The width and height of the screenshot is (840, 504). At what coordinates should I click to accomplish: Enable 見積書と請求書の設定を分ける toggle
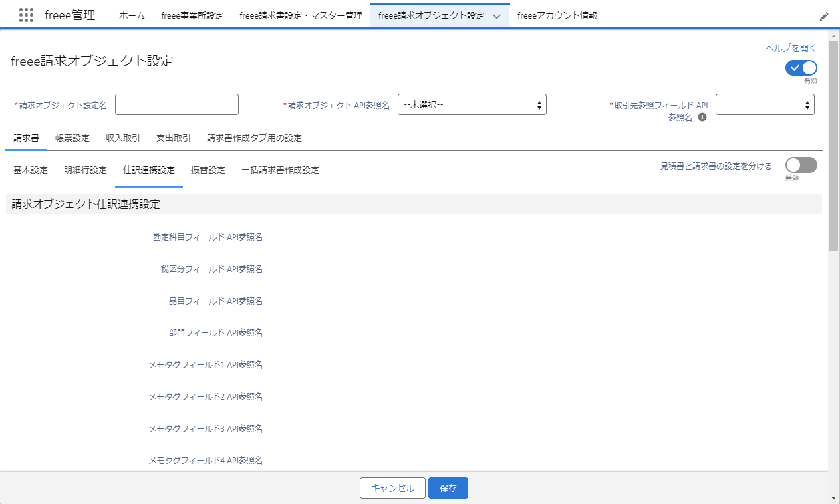pyautogui.click(x=801, y=166)
